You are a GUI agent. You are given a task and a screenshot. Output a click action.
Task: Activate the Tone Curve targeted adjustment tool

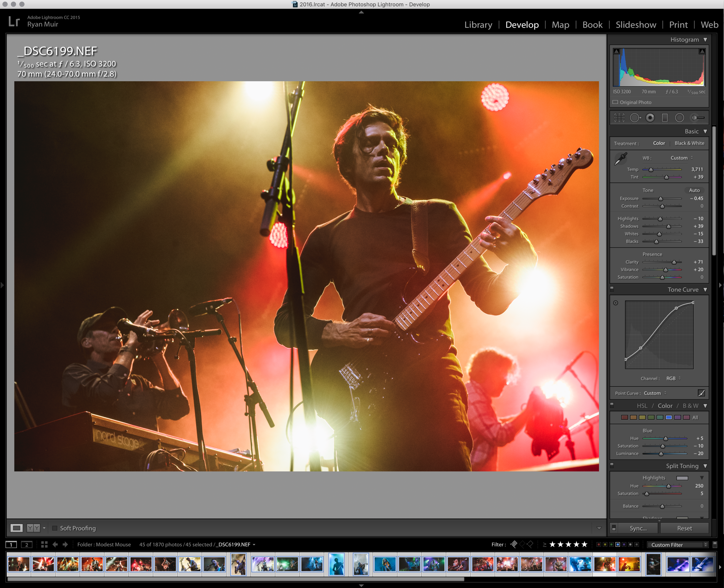(x=616, y=303)
